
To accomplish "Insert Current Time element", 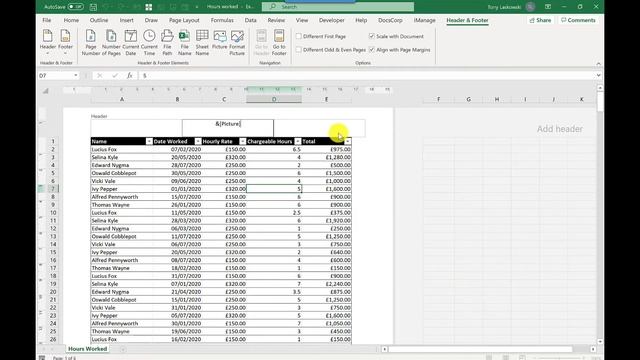I will point(149,42).
